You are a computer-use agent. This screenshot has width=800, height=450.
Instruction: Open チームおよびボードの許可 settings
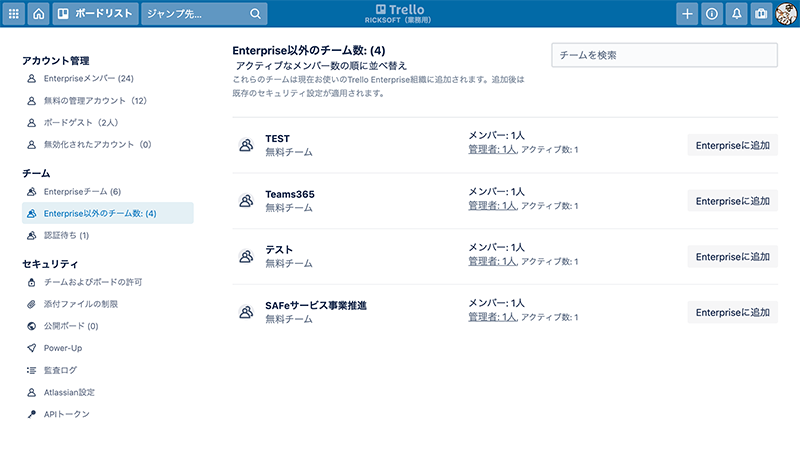(x=93, y=282)
